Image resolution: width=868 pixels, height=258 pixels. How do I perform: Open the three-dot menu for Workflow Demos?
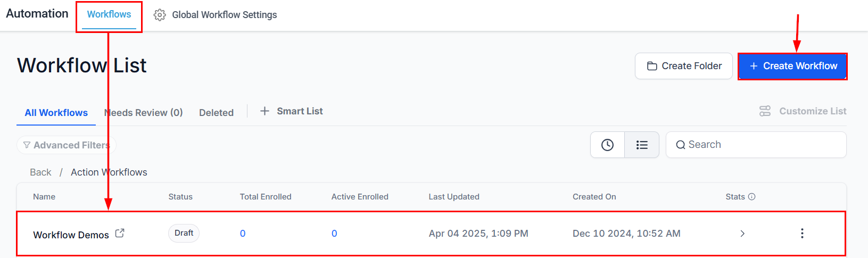tap(802, 234)
